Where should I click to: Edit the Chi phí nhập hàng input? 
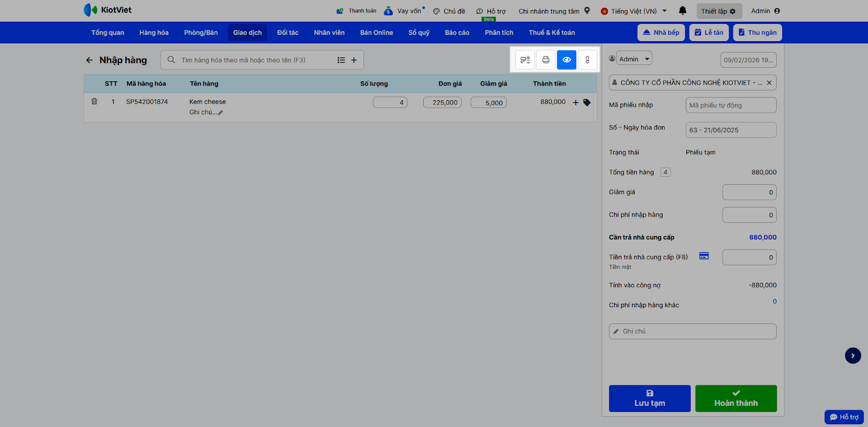point(749,215)
